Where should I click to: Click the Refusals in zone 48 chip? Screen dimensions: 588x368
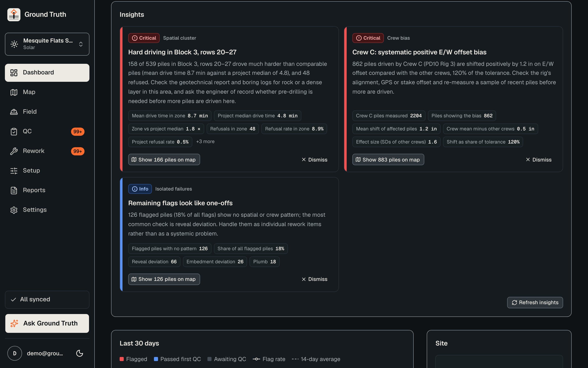coord(233,129)
